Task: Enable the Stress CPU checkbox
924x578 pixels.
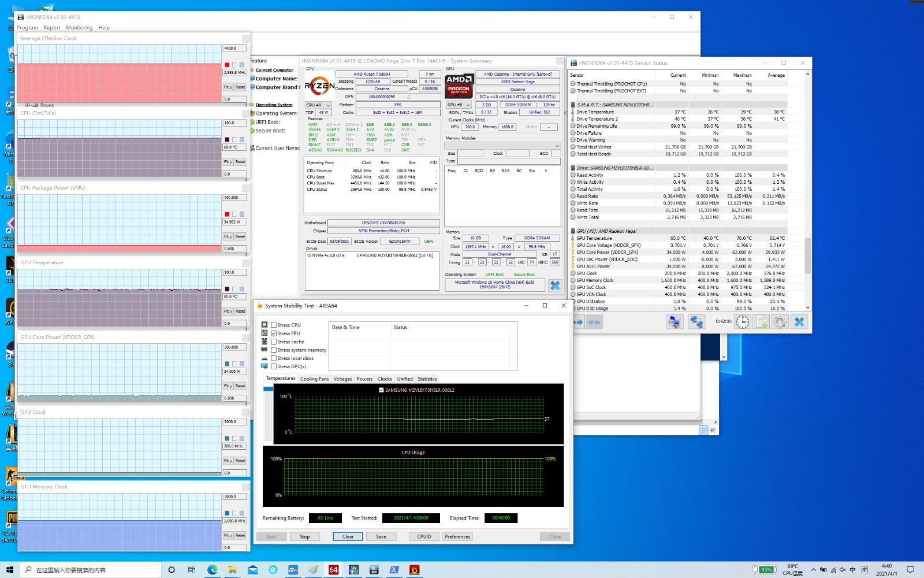Action: coord(274,325)
